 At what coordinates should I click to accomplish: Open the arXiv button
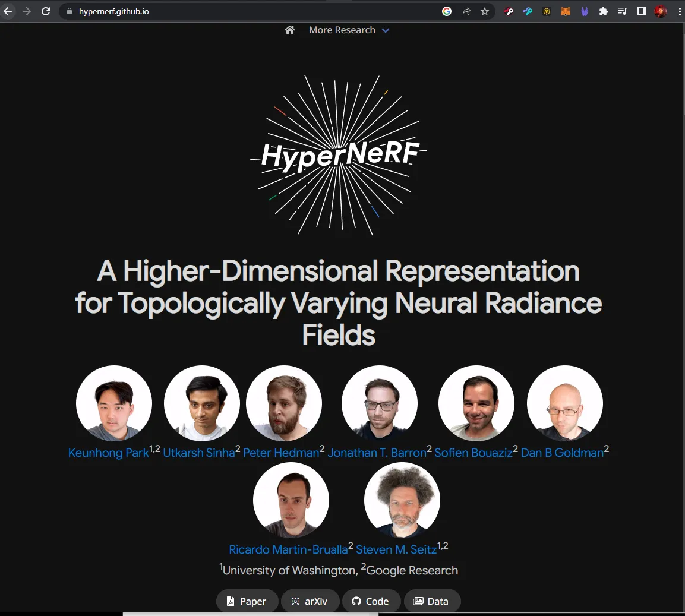[x=310, y=601]
